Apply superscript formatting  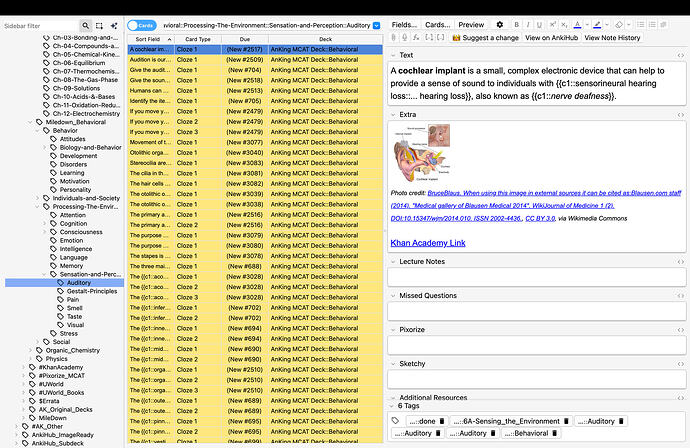(x=553, y=25)
